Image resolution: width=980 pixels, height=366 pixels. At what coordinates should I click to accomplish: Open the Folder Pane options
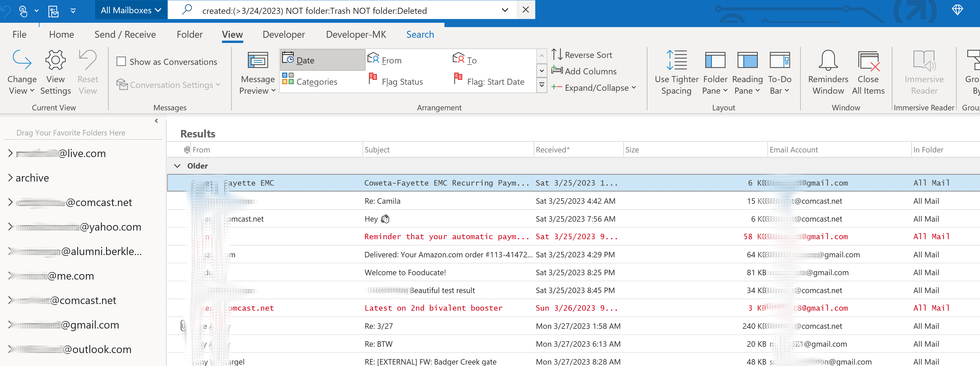point(715,72)
